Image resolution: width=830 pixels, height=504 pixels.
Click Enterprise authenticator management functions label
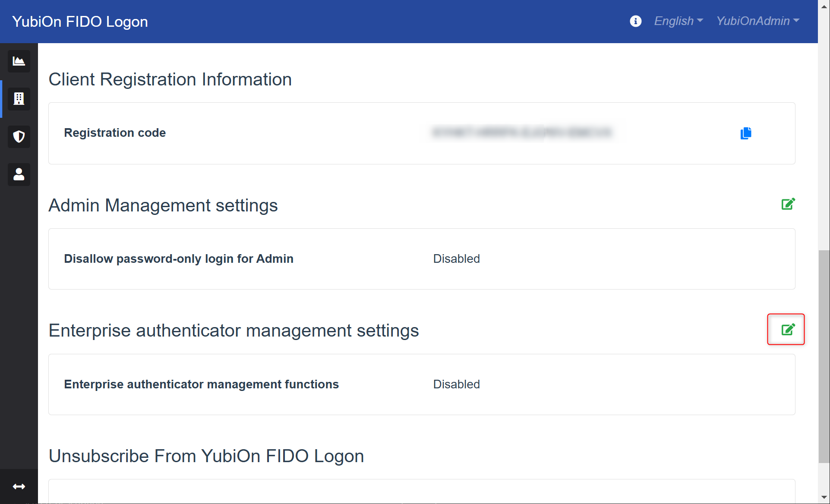click(x=201, y=384)
